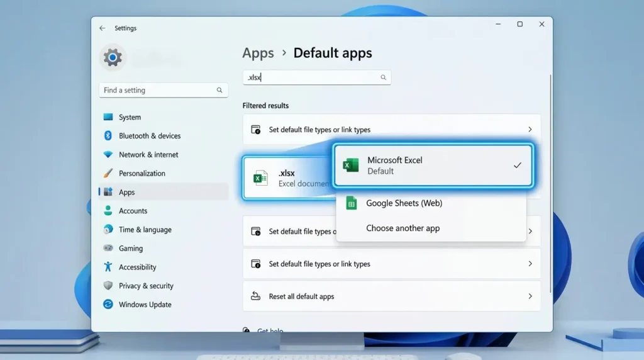Expand first Set default file types row chevron
The image size is (644, 360).
530,130
